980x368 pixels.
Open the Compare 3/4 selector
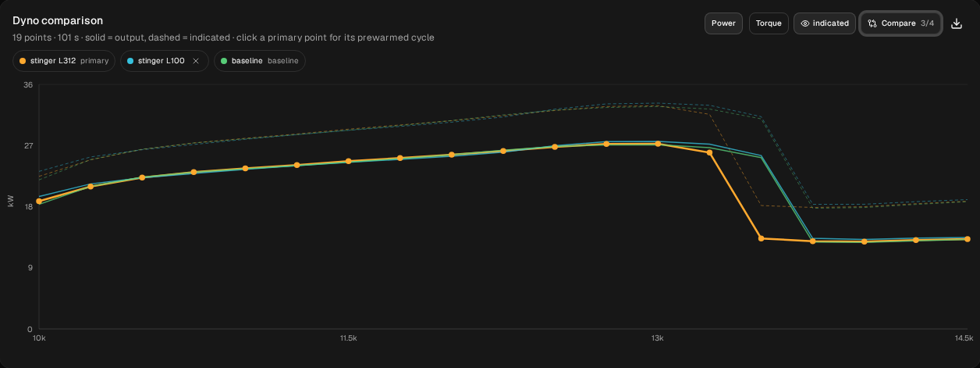pyautogui.click(x=900, y=23)
